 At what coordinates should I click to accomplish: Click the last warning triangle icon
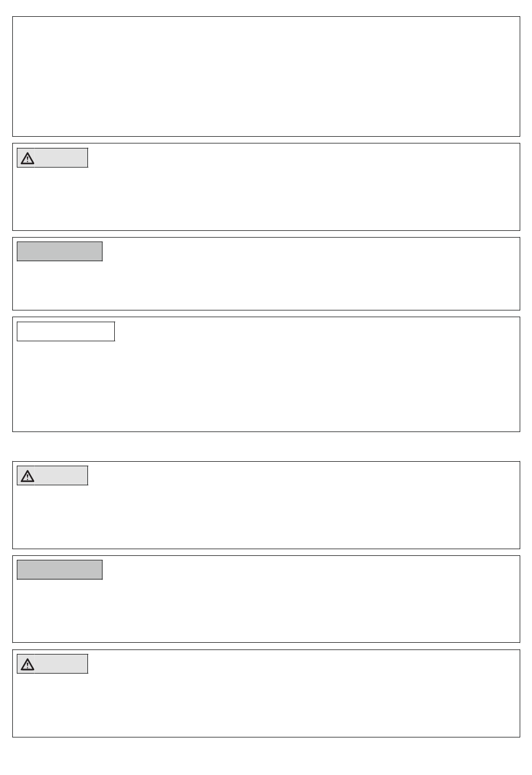[x=27, y=665]
